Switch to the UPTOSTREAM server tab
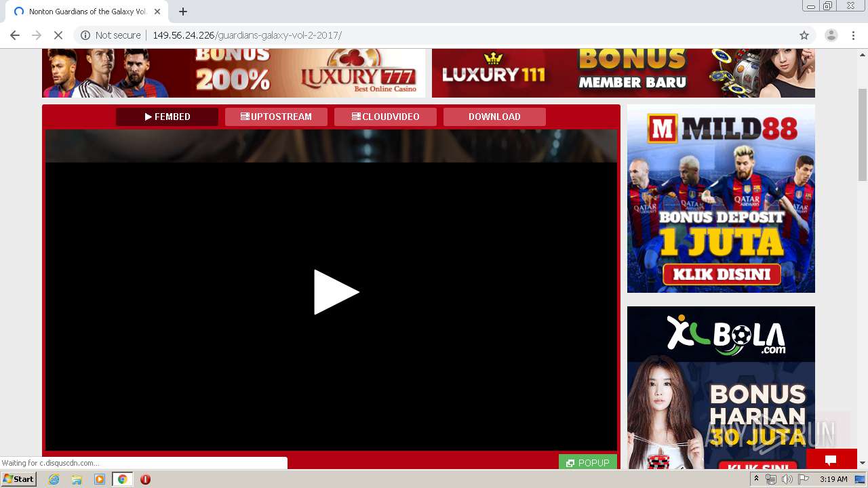Screen dimensions: 868x488 tap(276, 117)
